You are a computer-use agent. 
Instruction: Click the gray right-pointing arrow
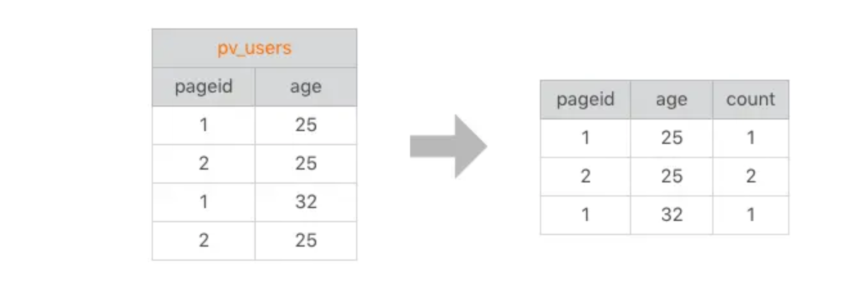448,146
